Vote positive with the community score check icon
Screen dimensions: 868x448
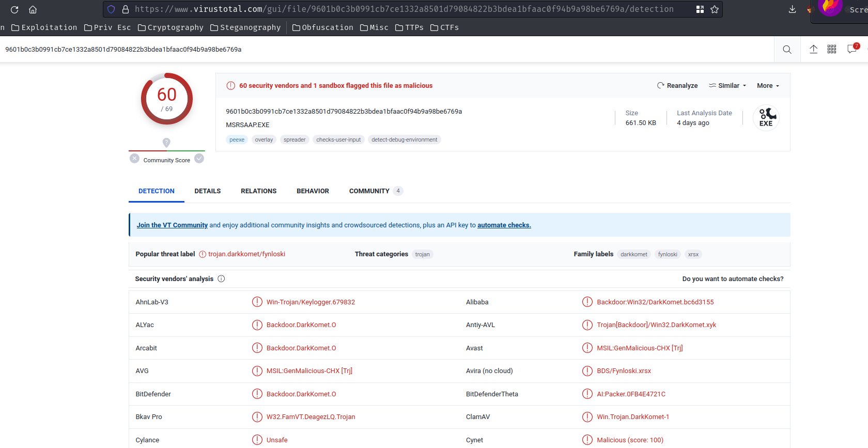pos(199,159)
